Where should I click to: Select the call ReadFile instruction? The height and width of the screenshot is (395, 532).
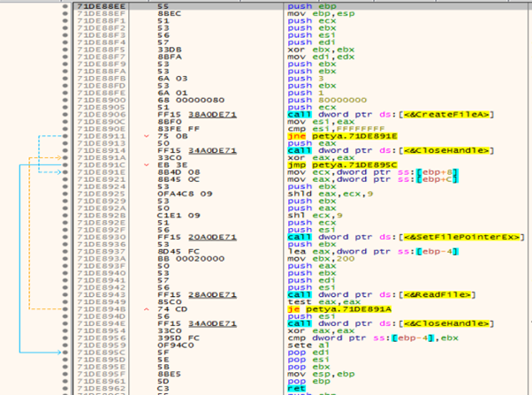(x=382, y=294)
